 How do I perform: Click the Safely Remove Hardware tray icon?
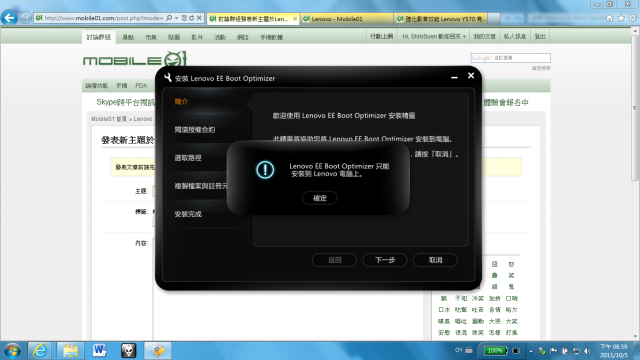[542, 351]
